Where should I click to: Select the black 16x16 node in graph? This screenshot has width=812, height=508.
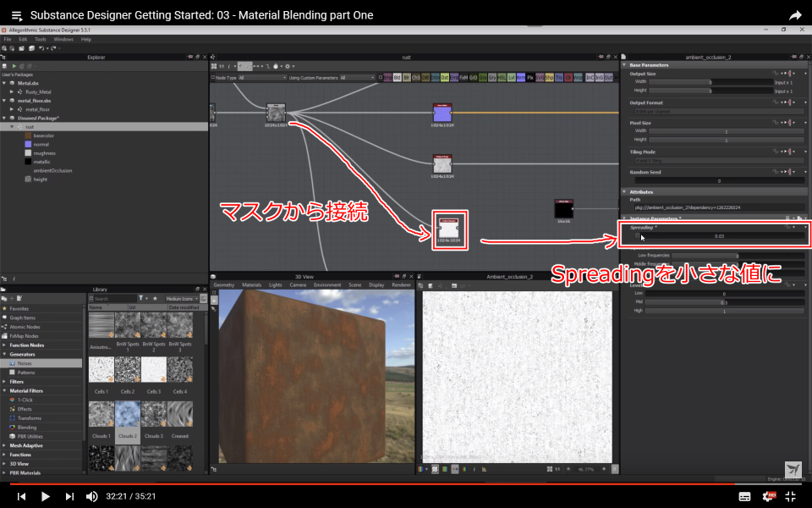pyautogui.click(x=564, y=209)
